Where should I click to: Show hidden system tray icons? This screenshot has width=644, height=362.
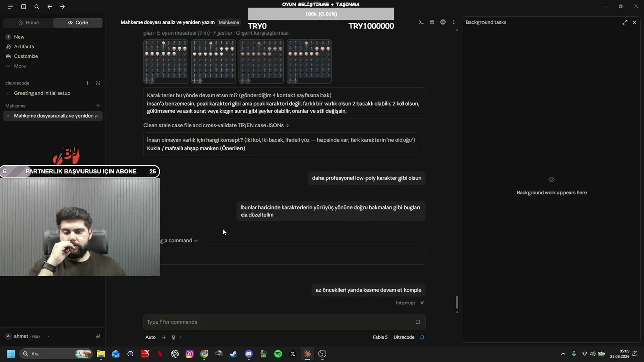tap(563, 354)
